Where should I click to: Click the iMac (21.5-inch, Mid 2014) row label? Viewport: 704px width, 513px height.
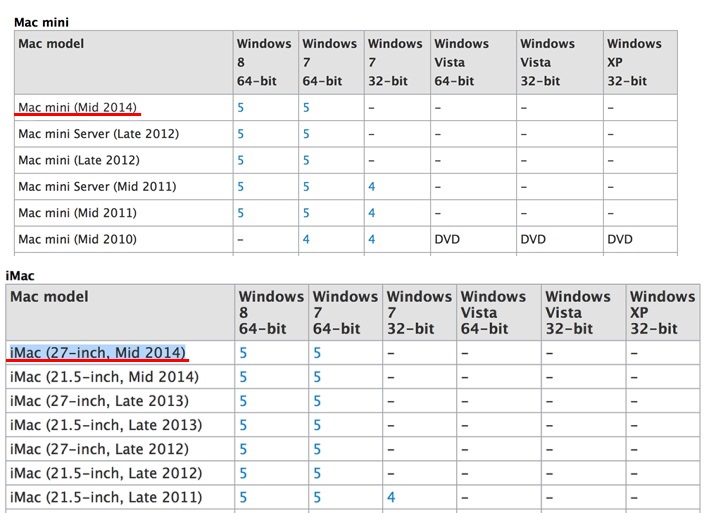pyautogui.click(x=104, y=377)
